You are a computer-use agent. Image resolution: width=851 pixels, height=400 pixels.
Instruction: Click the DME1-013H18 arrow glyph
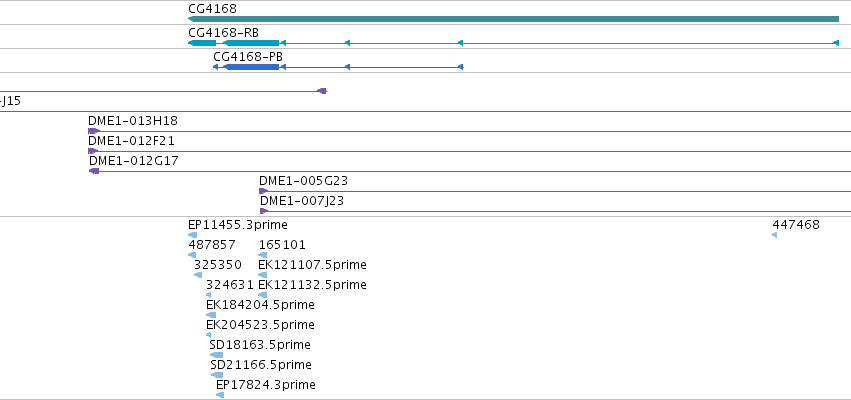click(94, 131)
